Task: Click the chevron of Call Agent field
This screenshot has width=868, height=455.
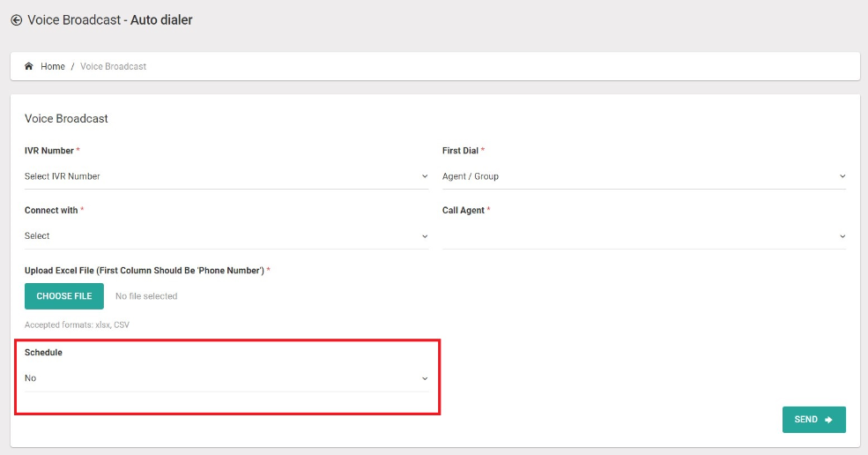Action: 842,236
